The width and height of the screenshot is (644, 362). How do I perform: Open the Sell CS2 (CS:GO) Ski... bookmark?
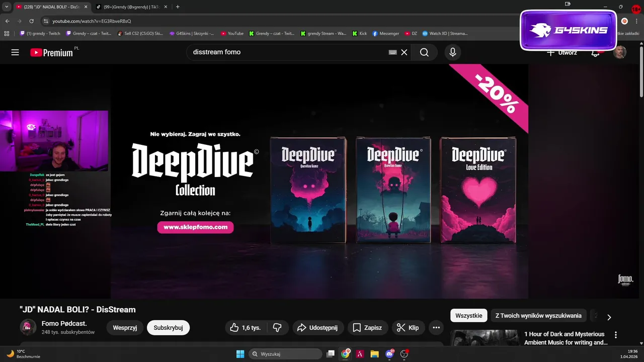coord(140,34)
